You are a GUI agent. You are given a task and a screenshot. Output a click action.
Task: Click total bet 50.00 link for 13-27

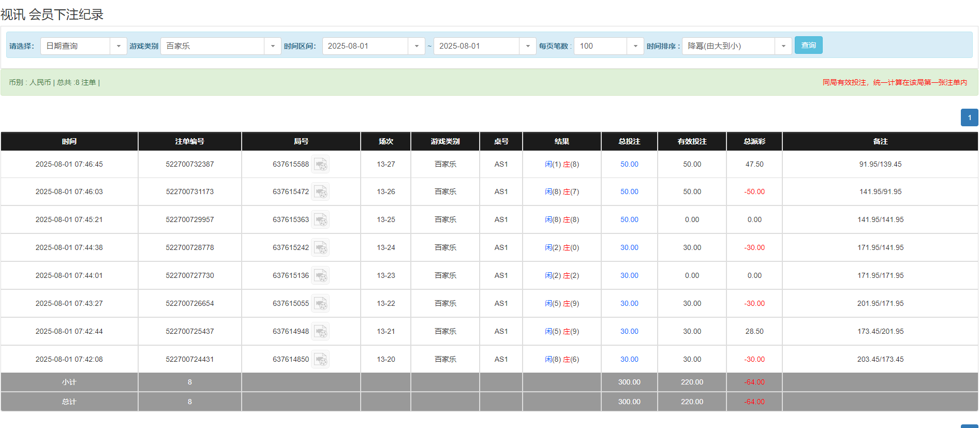[x=629, y=165]
